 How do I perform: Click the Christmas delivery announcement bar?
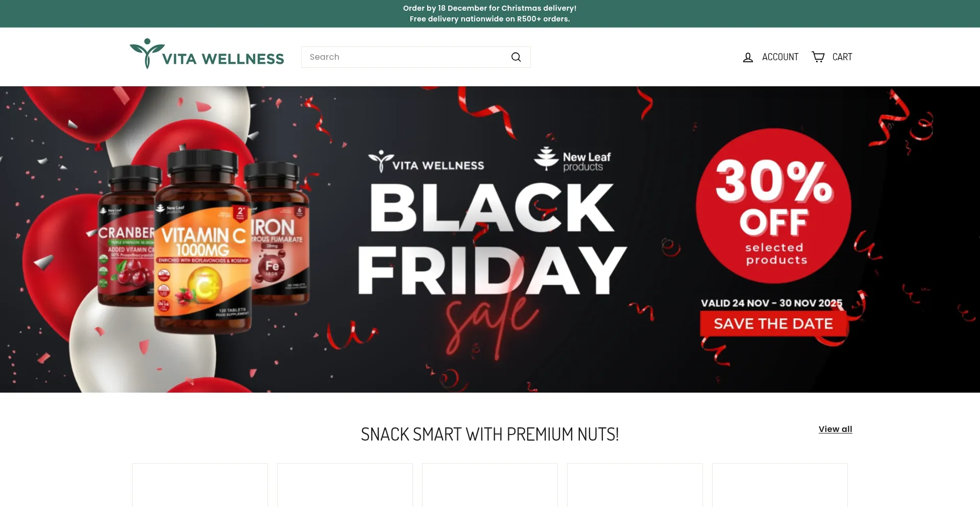(x=490, y=14)
